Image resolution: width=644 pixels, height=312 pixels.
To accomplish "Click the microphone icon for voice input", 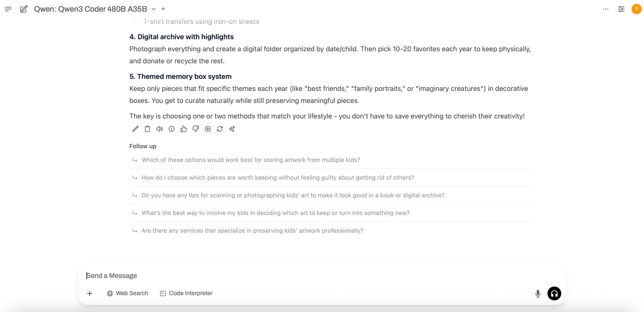I will 538,293.
